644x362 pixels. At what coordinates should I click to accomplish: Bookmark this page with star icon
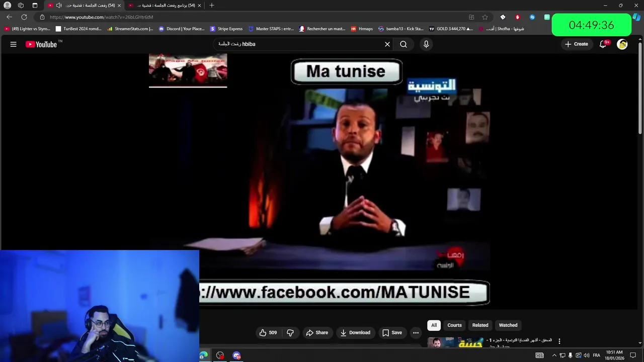(x=485, y=17)
